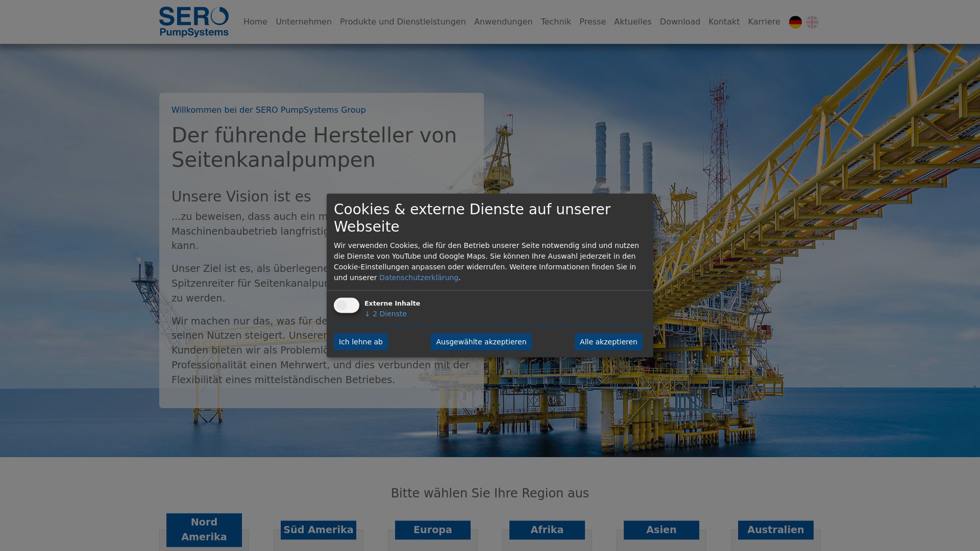Image resolution: width=980 pixels, height=551 pixels.
Task: Open the Download section
Action: pyautogui.click(x=680, y=22)
